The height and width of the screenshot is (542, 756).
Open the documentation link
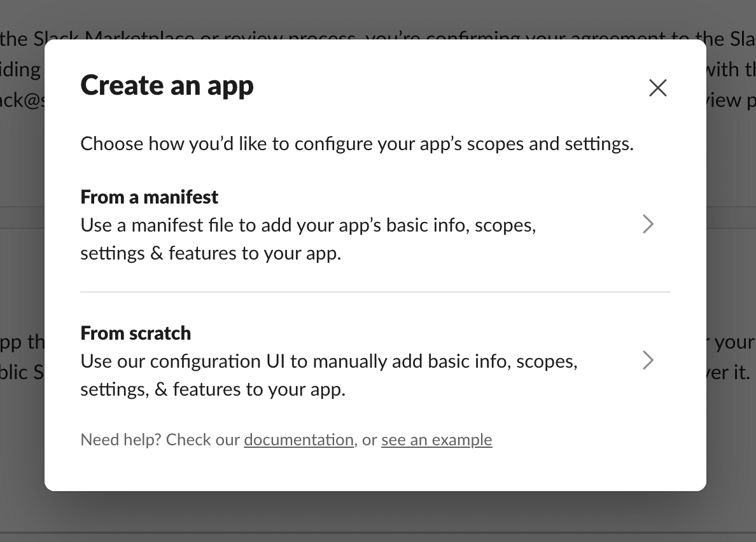click(x=298, y=440)
